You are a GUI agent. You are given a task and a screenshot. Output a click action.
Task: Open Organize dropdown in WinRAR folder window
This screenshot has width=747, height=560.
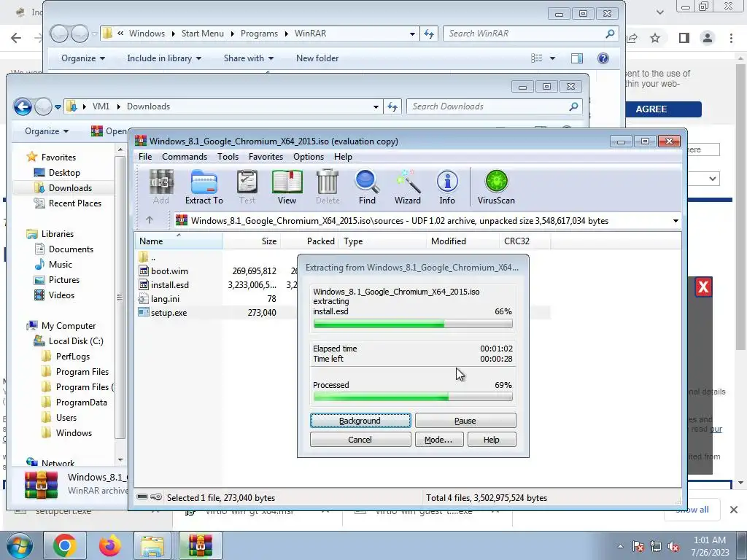coord(83,58)
